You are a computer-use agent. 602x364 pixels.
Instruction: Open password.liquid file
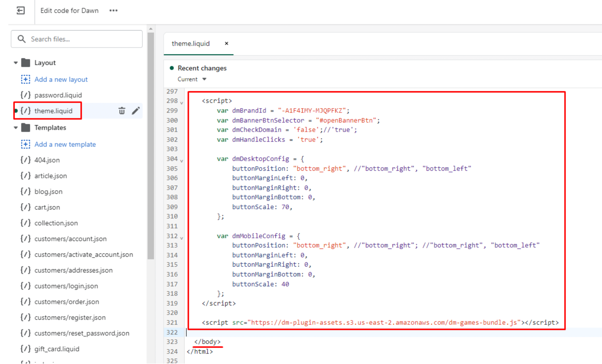coord(58,95)
